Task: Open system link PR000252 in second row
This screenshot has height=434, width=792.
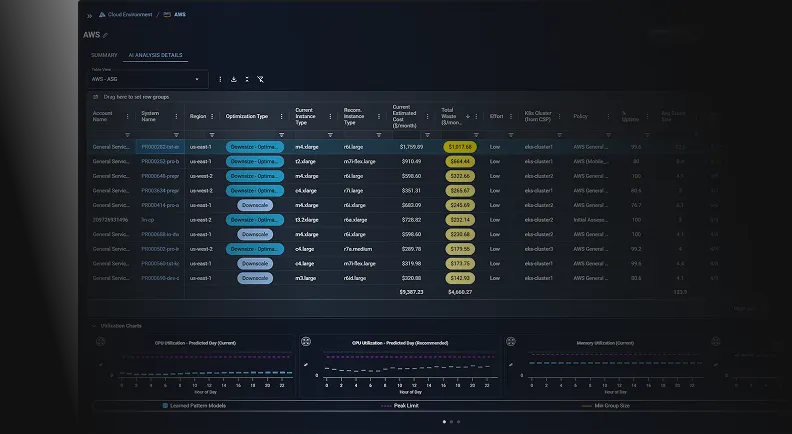Action: pyautogui.click(x=160, y=162)
